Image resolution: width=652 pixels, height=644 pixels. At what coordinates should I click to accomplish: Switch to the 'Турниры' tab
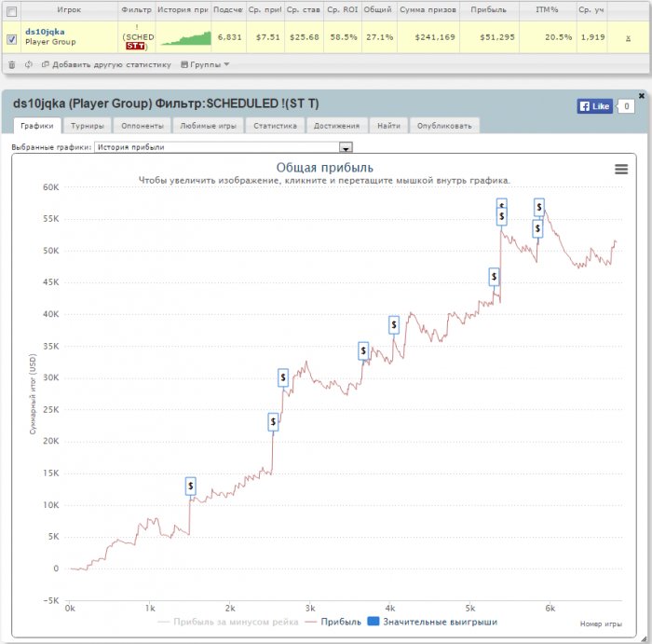(x=88, y=126)
